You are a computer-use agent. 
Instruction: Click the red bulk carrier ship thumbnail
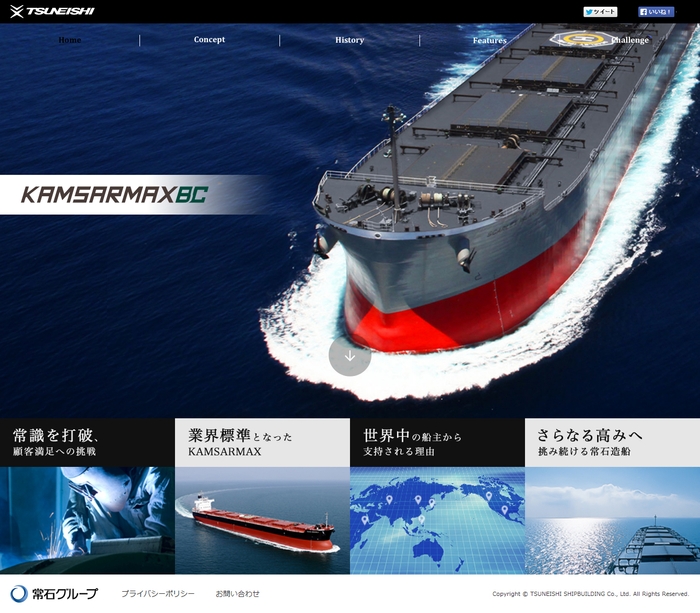[x=262, y=521]
